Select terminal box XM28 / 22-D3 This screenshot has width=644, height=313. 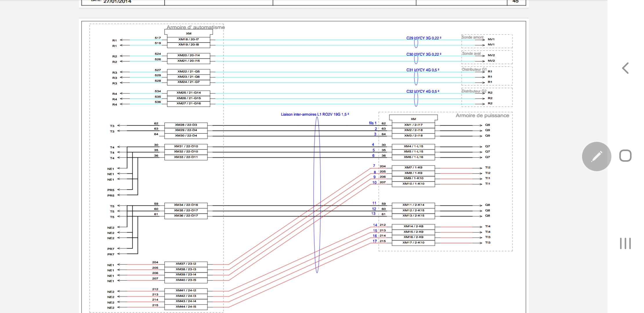tap(186, 125)
